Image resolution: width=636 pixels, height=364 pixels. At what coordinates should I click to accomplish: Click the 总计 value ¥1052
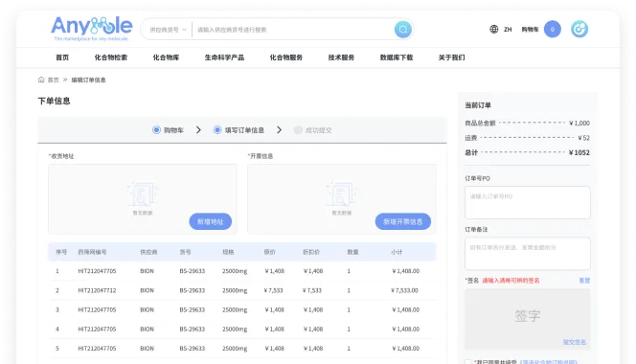579,152
